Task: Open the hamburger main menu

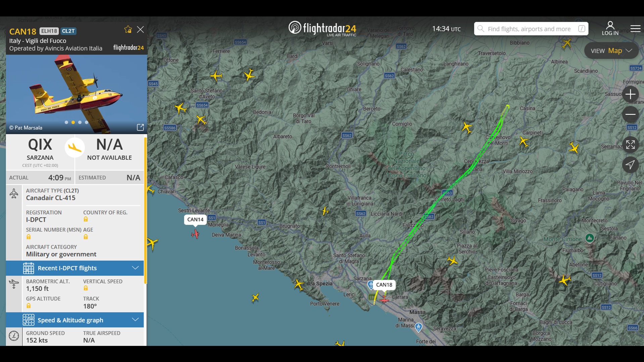Action: [x=635, y=29]
